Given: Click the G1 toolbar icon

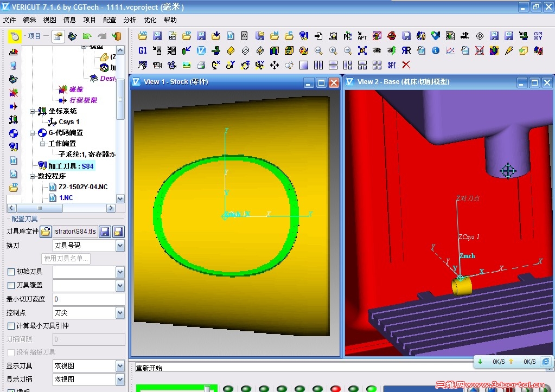Looking at the screenshot, I should (143, 50).
